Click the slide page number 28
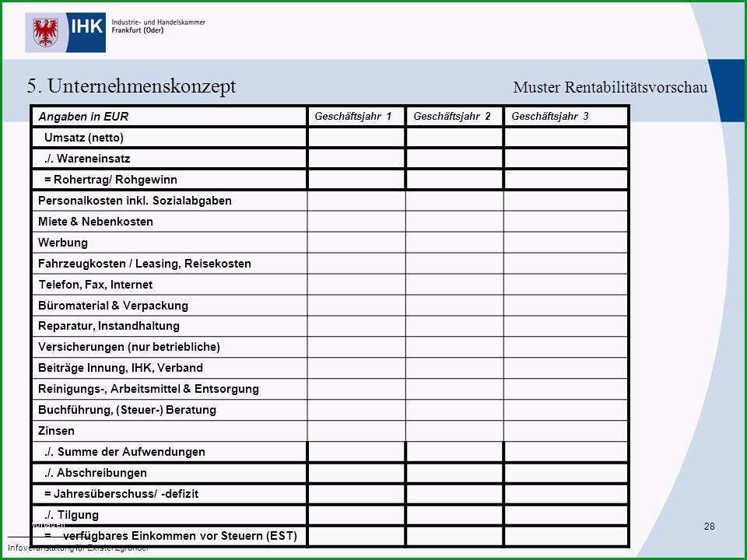Viewport: 747px width, 560px height. click(x=709, y=527)
